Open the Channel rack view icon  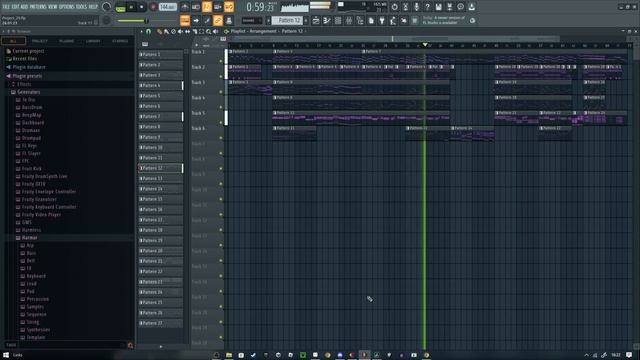[x=338, y=20]
